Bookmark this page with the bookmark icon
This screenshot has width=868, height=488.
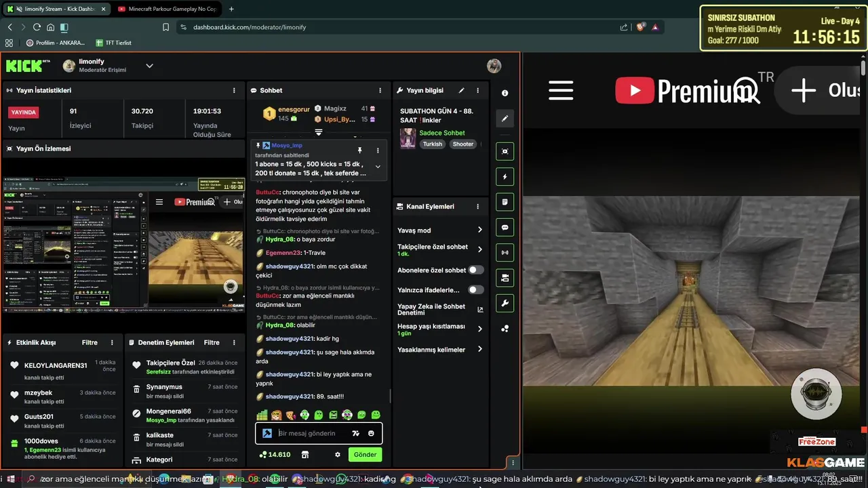tap(166, 27)
